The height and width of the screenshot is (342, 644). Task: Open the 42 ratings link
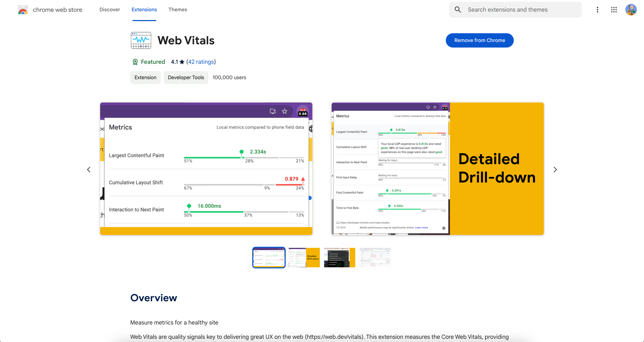point(201,62)
